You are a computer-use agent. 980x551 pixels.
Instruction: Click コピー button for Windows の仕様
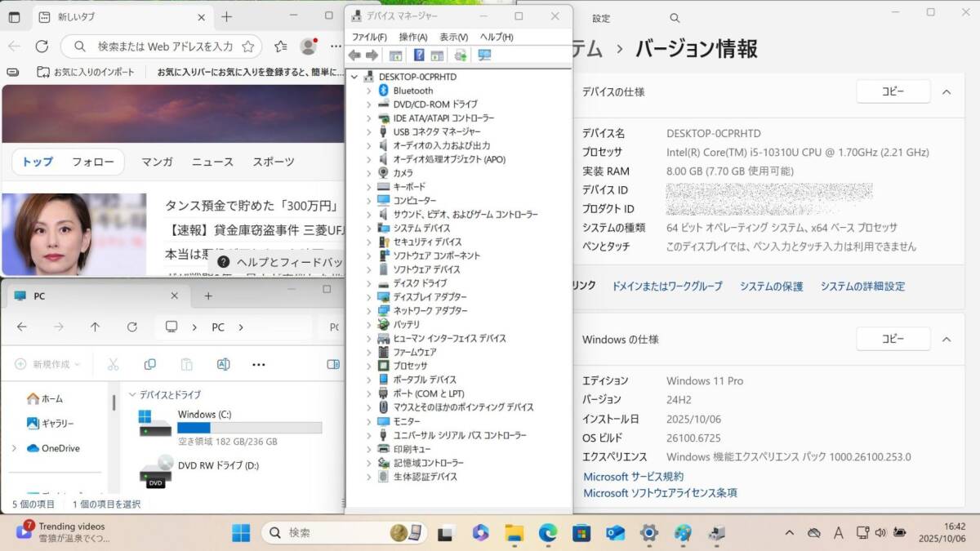coord(893,339)
